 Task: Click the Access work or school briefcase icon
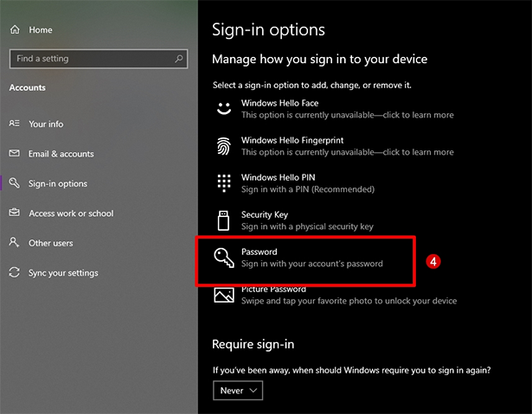coord(14,213)
